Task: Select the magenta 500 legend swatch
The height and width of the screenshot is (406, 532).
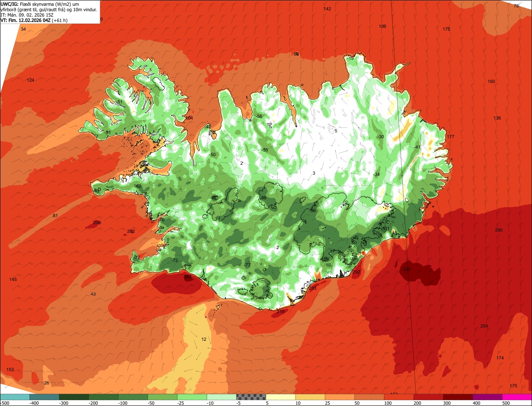Action: 517,397
